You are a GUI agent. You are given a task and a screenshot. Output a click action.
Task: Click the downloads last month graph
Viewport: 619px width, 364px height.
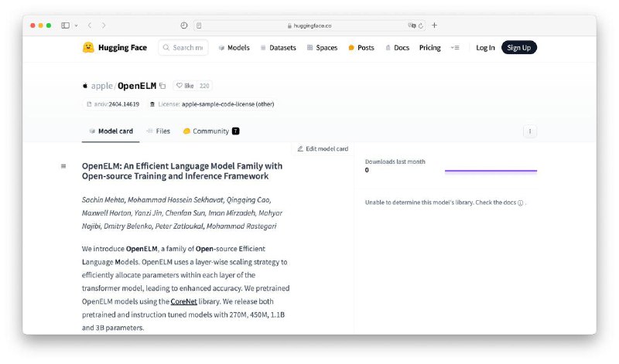[x=491, y=171]
